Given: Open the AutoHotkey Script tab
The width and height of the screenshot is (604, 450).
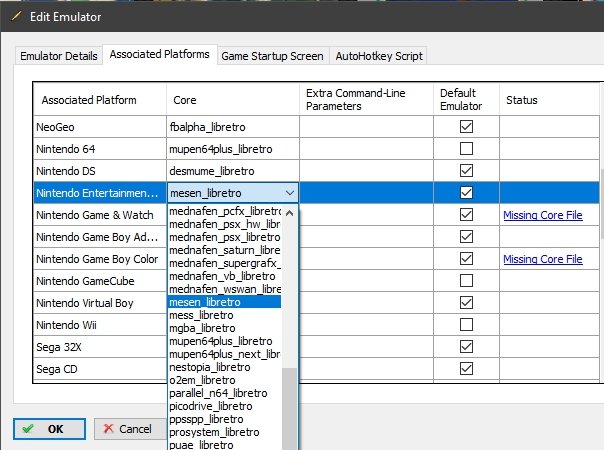Looking at the screenshot, I should coord(379,56).
